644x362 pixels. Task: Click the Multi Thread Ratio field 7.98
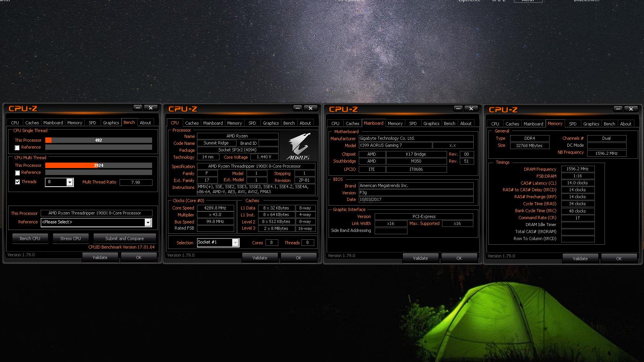[x=136, y=182]
